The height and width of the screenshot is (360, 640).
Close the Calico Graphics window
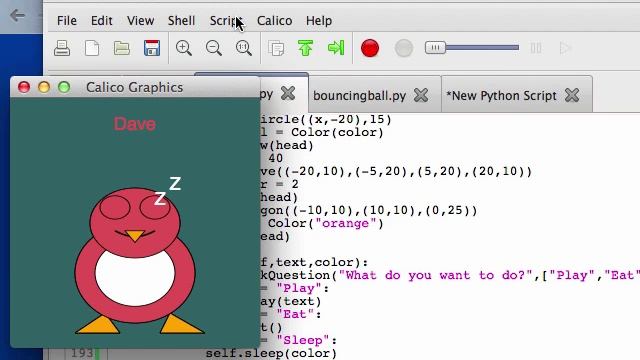(x=24, y=87)
